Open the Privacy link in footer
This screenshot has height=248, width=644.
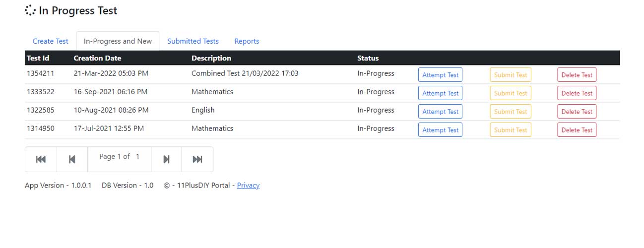248,186
